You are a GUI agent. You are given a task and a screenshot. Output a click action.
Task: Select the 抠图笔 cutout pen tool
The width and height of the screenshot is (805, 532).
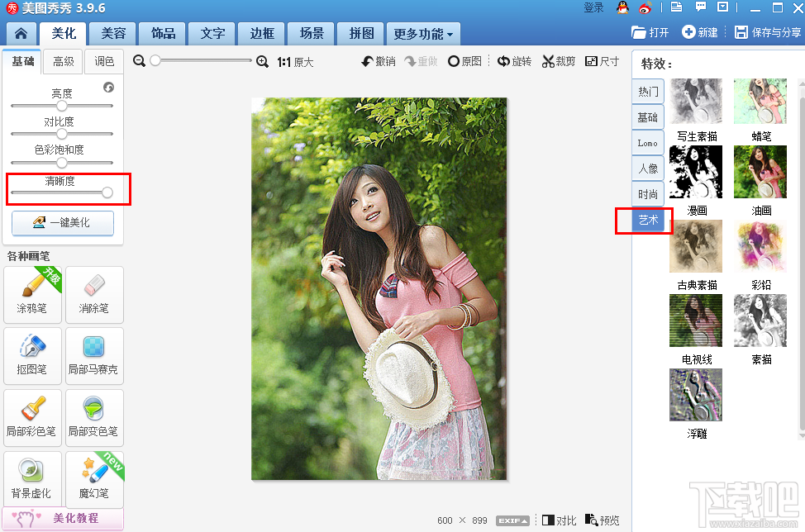32,356
